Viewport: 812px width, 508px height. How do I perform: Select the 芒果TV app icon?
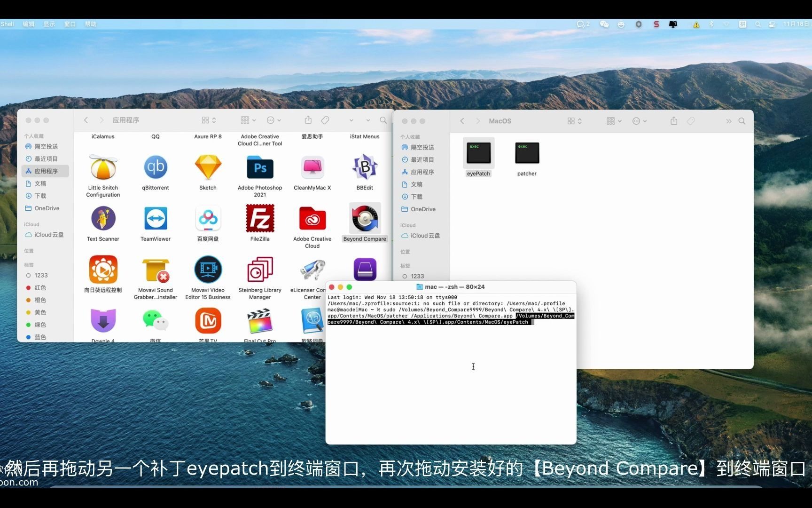208,321
